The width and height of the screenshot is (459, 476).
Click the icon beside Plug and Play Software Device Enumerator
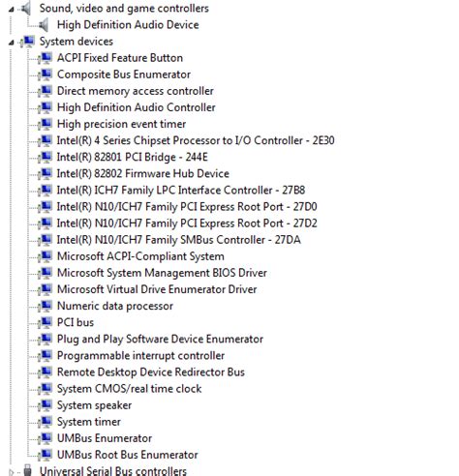pyautogui.click(x=45, y=340)
